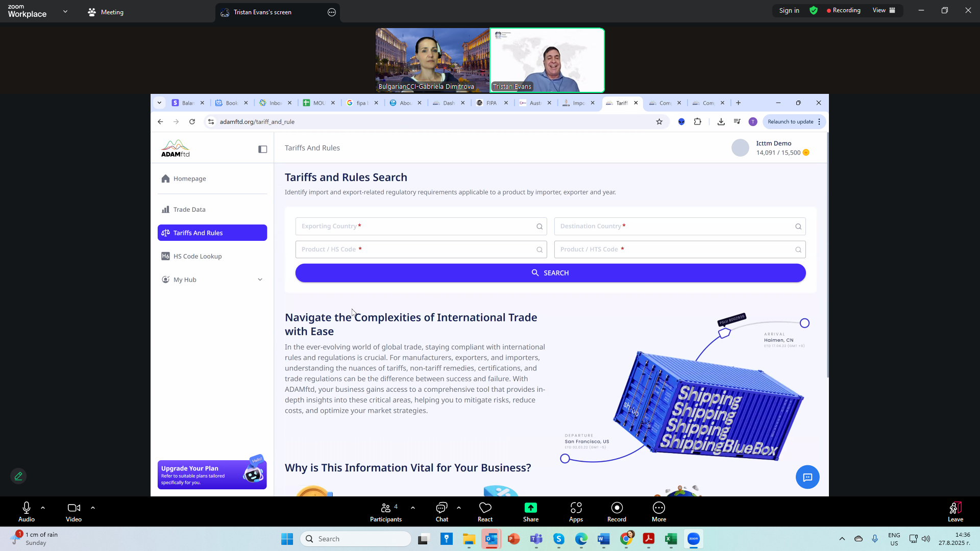This screenshot has width=980, height=551.
Task: Switch to the Meeting tab
Action: (106, 12)
